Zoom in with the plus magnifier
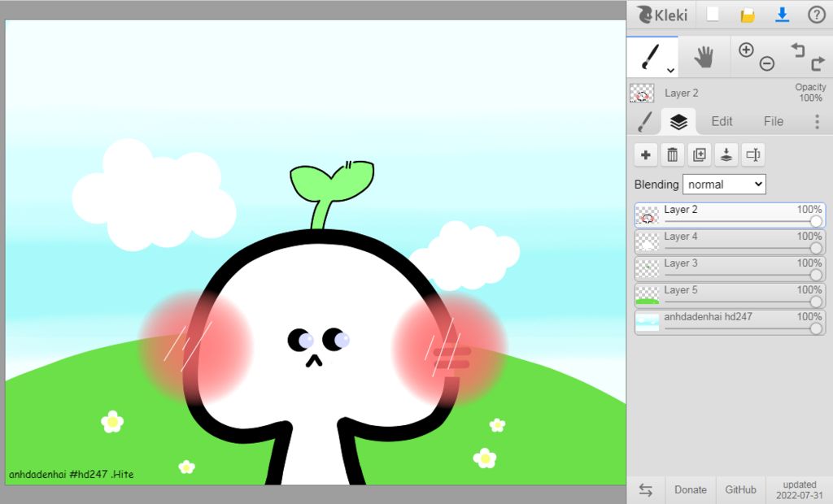 (746, 50)
